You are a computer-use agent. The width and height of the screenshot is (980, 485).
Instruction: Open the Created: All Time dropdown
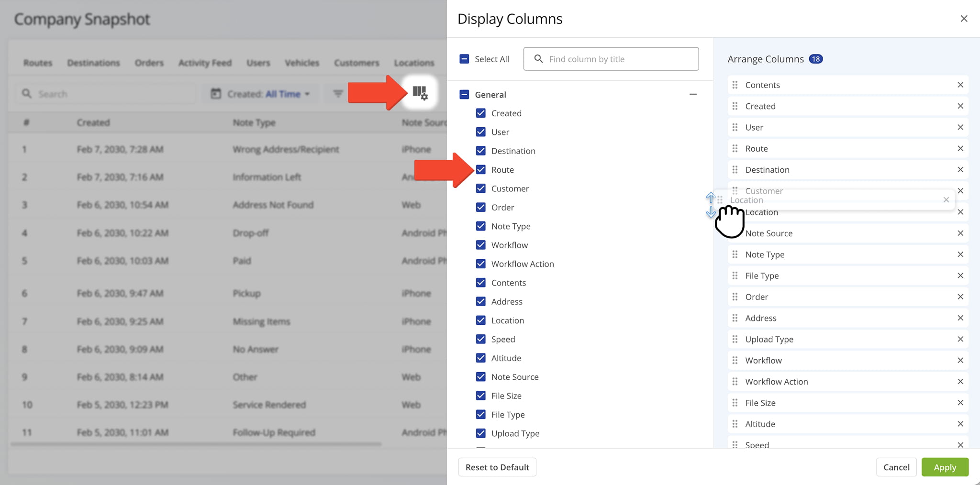coord(261,94)
